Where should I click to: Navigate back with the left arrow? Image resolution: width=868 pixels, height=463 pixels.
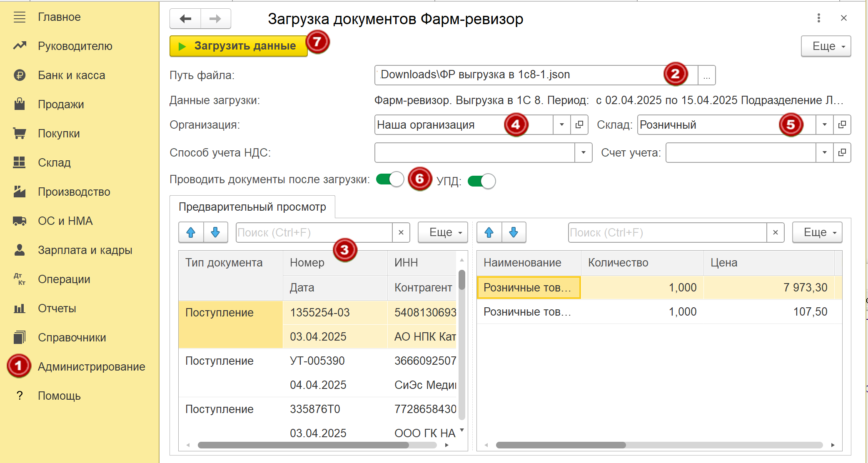(x=185, y=19)
